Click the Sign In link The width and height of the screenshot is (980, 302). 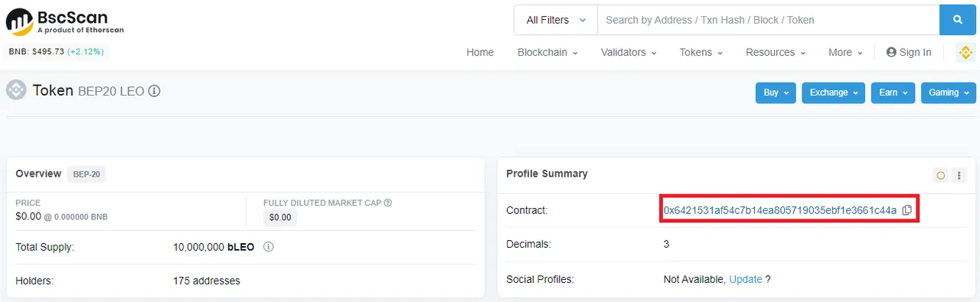[x=909, y=52]
